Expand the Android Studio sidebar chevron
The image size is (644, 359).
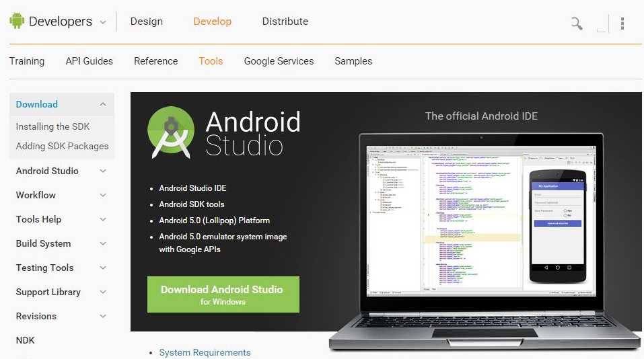(x=103, y=171)
